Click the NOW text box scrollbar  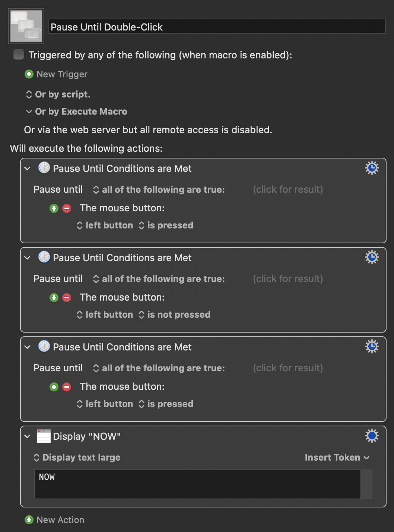(x=366, y=484)
